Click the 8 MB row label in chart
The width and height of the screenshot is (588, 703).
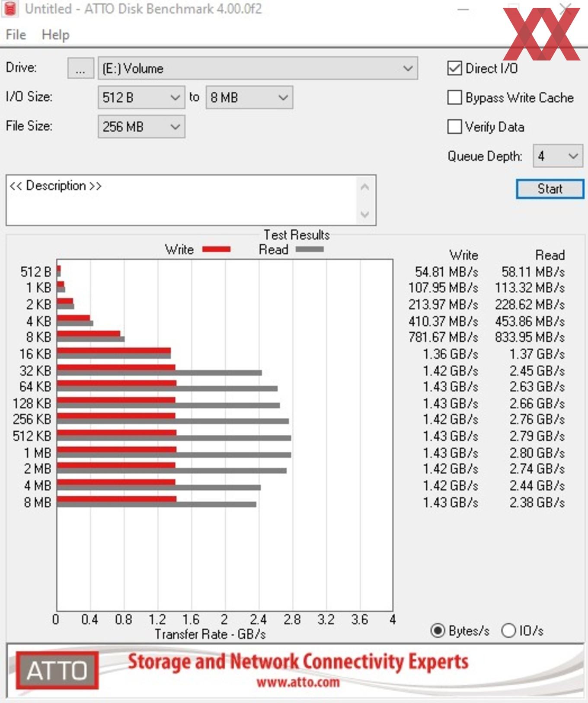pyautogui.click(x=38, y=502)
